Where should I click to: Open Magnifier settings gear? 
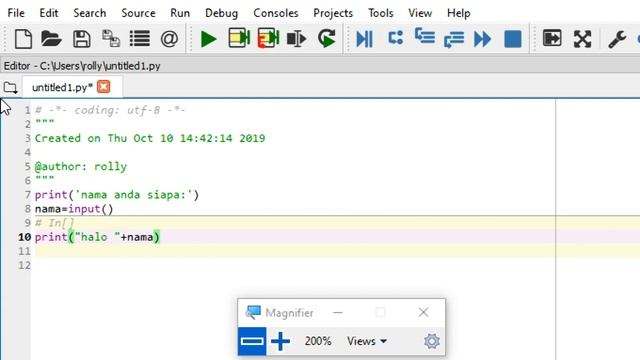[x=431, y=341]
